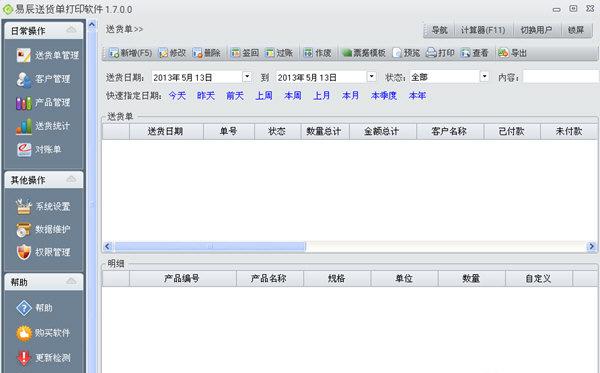Select quick date 上周
Image resolution: width=600 pixels, height=373 pixels.
(x=264, y=96)
